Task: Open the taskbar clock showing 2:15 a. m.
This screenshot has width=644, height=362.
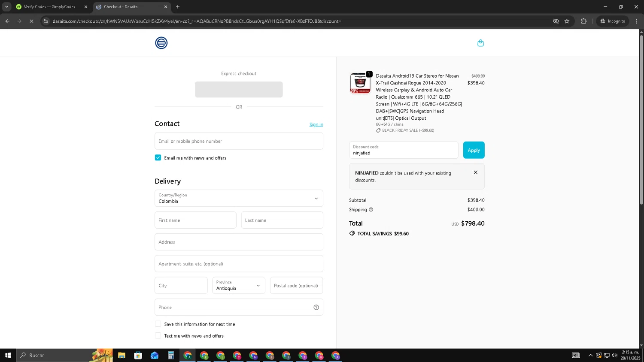Action: (630, 355)
